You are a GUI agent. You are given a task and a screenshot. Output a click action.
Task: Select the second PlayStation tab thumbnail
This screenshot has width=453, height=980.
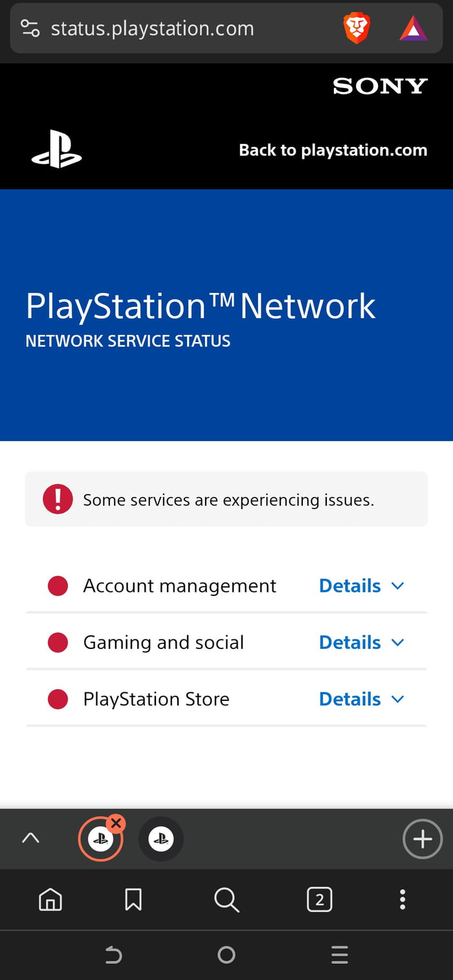(x=160, y=838)
